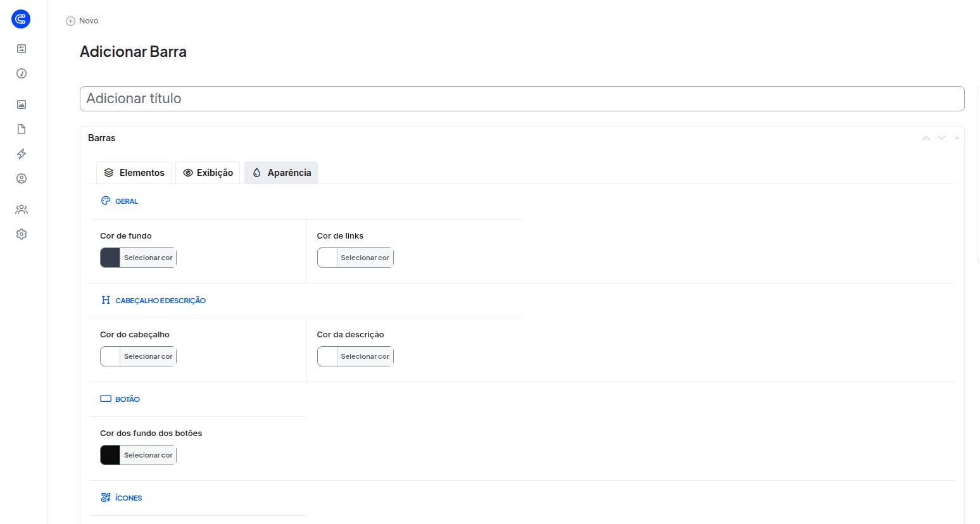Click the Adicionar Barra page heading
Viewport: 980px width, 524px height.
click(133, 52)
